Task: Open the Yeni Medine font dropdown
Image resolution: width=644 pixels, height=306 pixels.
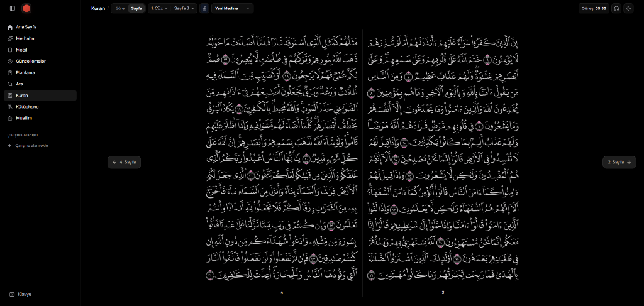Action: click(233, 8)
